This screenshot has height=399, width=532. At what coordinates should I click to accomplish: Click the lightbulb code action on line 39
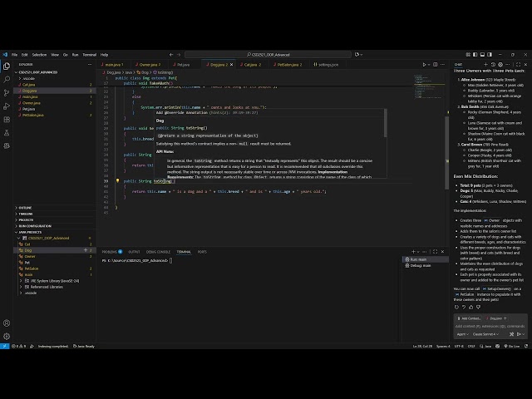[x=117, y=181]
